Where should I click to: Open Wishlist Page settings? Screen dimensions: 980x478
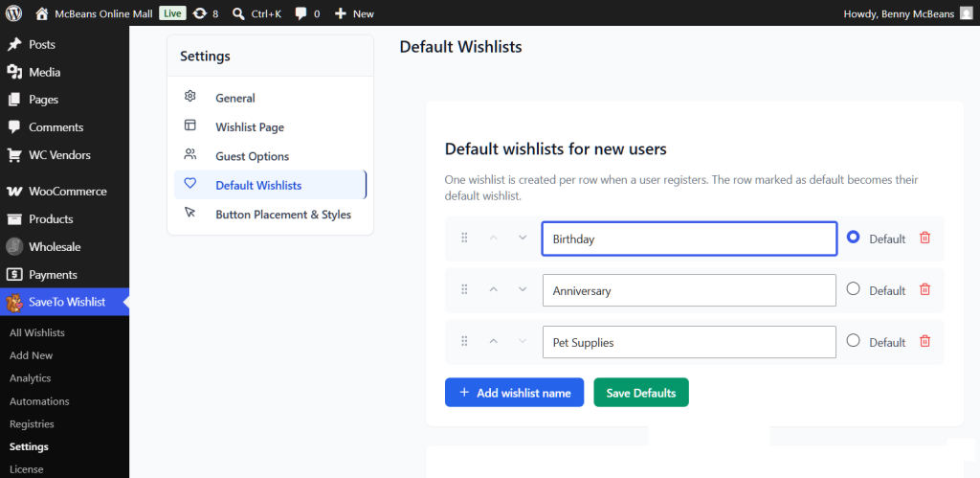tap(270, 127)
